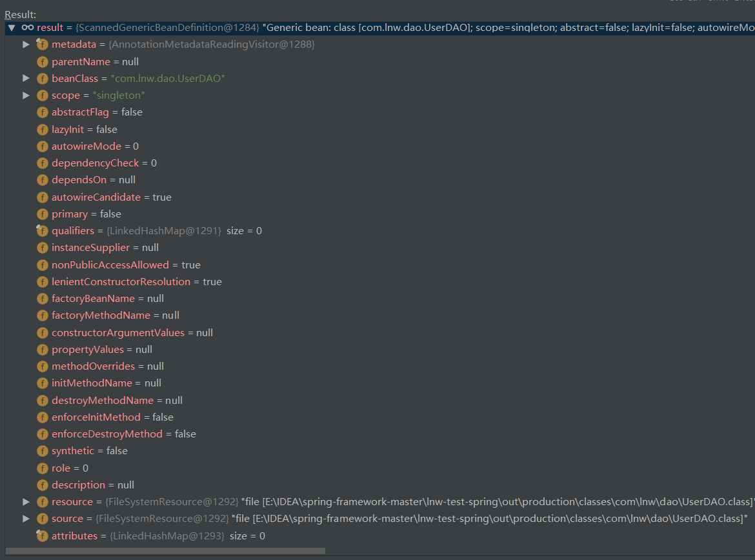Click the field icon next to abstractFlag
This screenshot has height=560, width=755.
click(x=43, y=112)
